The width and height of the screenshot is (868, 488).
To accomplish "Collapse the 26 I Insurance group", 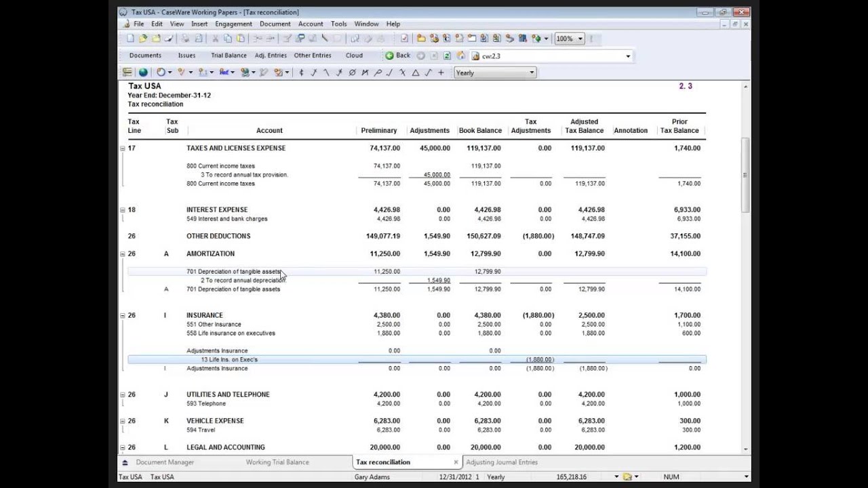I will [x=123, y=315].
